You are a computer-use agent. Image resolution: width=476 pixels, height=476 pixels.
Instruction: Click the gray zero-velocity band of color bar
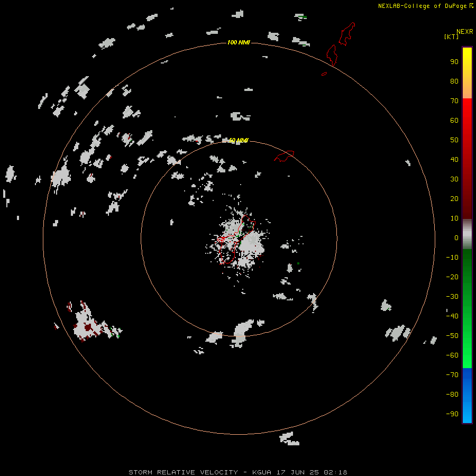pyautogui.click(x=467, y=234)
